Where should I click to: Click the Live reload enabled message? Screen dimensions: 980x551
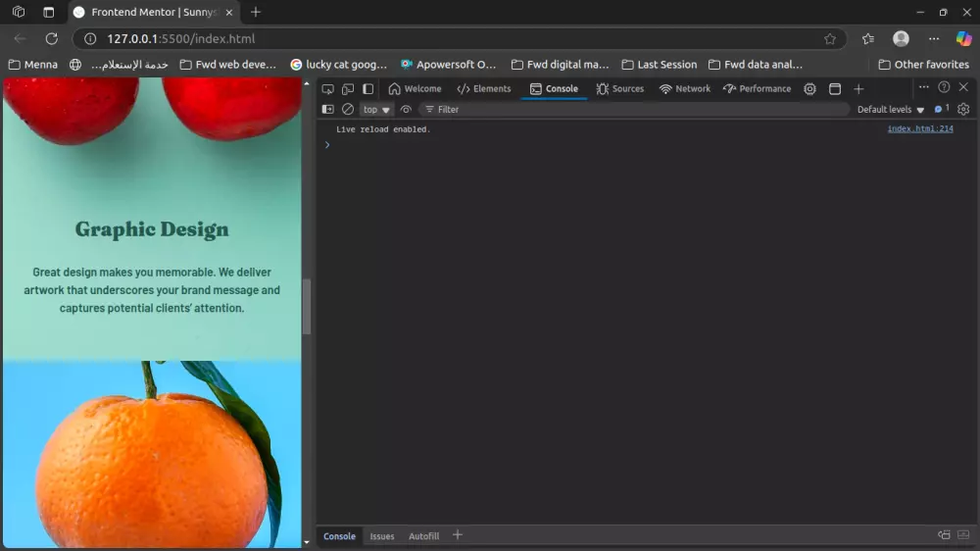pyautogui.click(x=383, y=129)
